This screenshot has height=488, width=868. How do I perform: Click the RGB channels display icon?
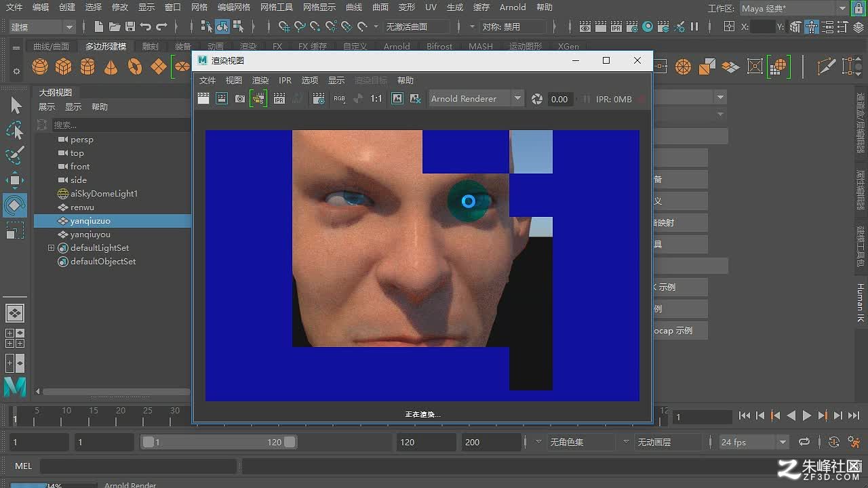click(x=339, y=99)
